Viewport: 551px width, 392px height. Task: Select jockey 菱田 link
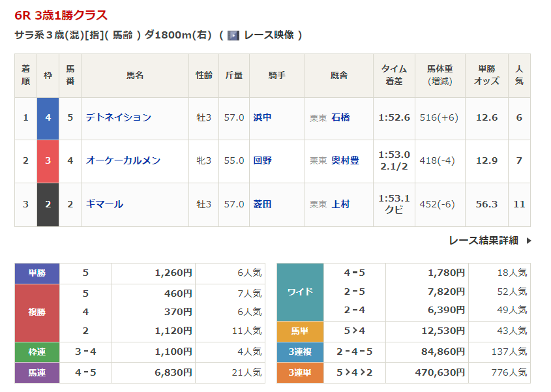click(x=262, y=204)
